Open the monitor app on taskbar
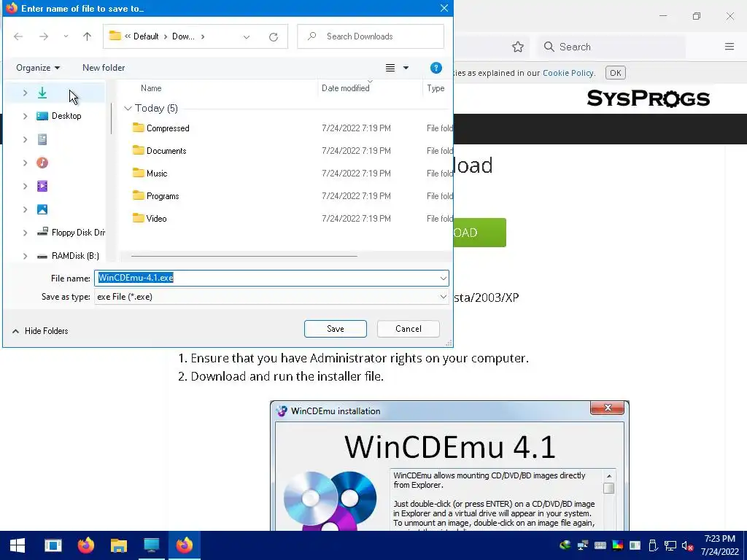The image size is (747, 560). tap(152, 545)
